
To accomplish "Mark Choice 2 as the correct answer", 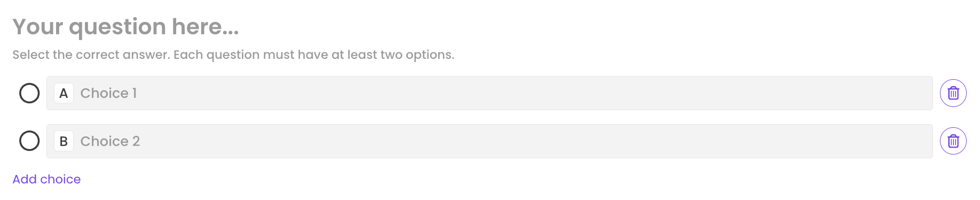I will click(x=29, y=141).
